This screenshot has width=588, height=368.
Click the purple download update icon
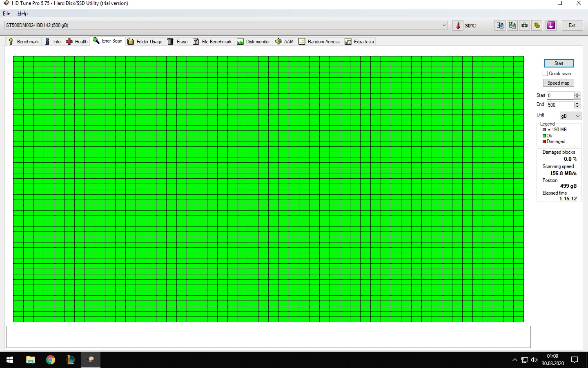pos(551,25)
